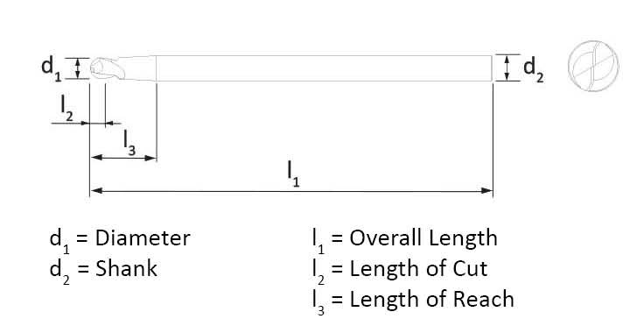Click the 'd2 = Shank' legend text

[x=103, y=272]
